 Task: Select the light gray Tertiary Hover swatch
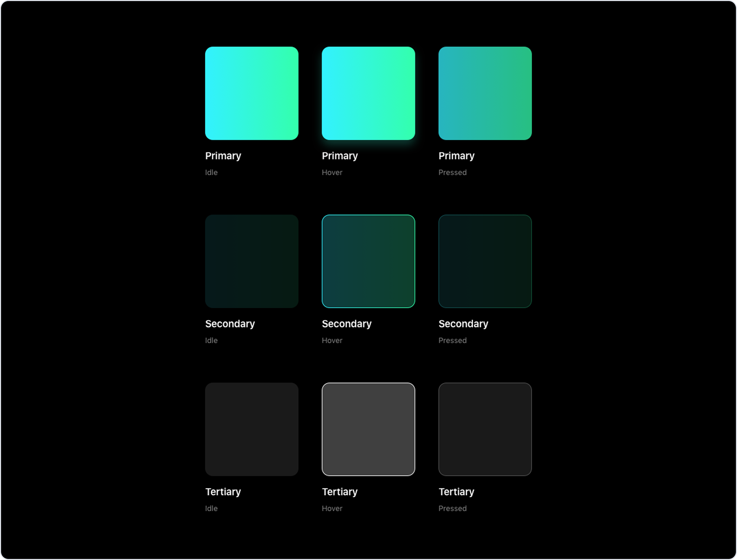tap(368, 429)
